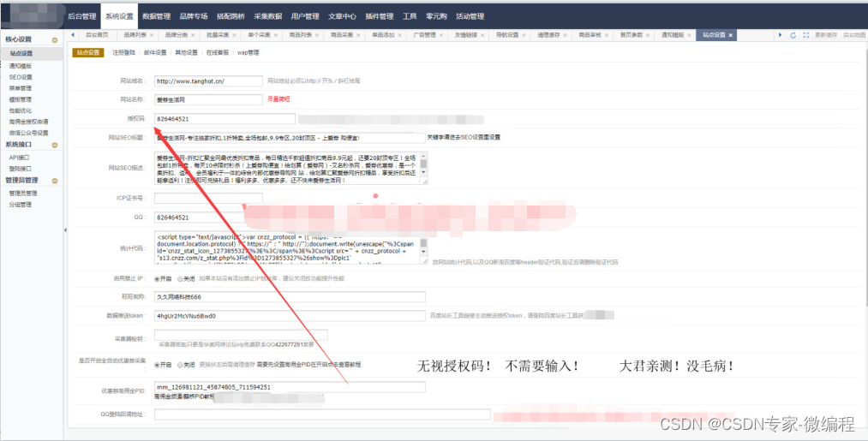
Task: Switch to 注册登陆 sub-tab
Action: (x=124, y=52)
